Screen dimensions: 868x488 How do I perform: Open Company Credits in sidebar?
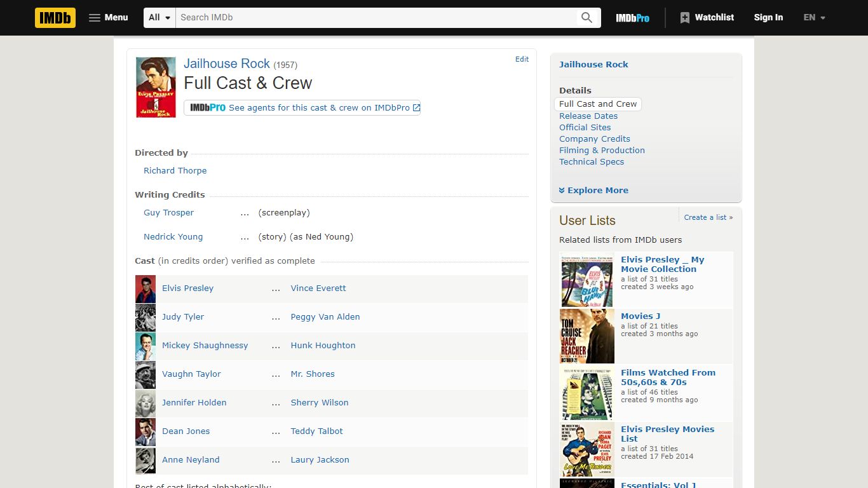[595, 139]
